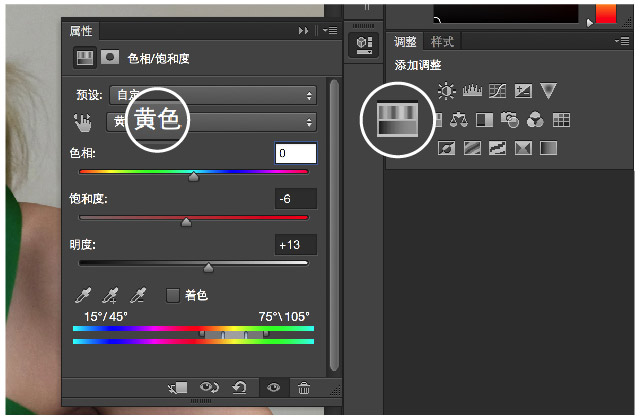Add an Invert adjustment
The width and height of the screenshot is (640, 418).
pyautogui.click(x=446, y=148)
